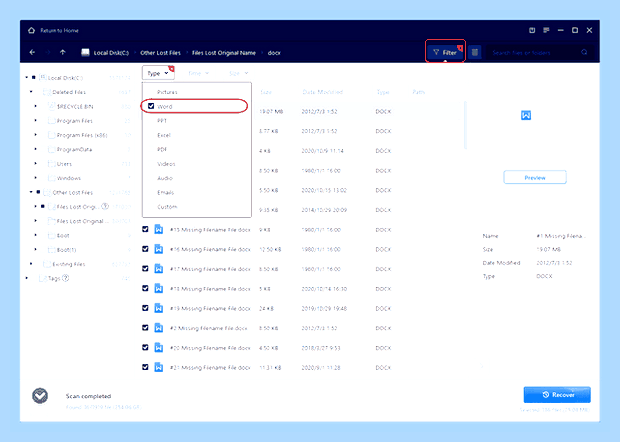
Task: Click the Word icon of file #18
Action: (159, 288)
